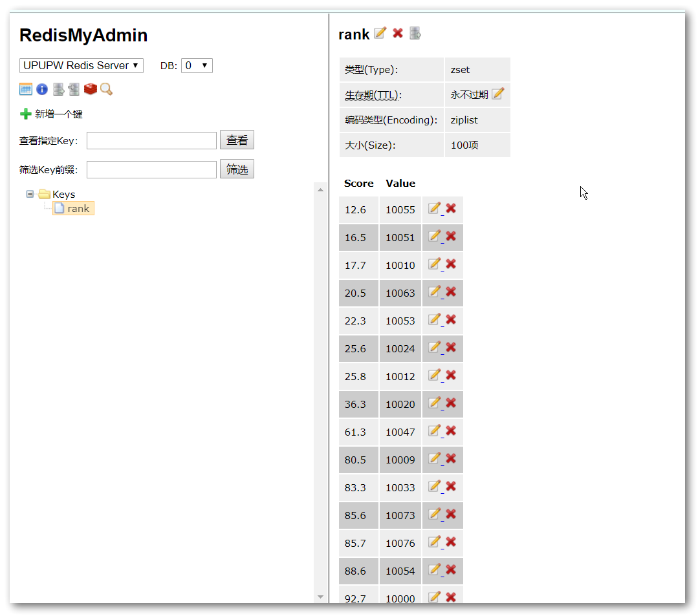Click the green plus add-key icon
Viewport: 698px width, 616px height.
pos(25,114)
